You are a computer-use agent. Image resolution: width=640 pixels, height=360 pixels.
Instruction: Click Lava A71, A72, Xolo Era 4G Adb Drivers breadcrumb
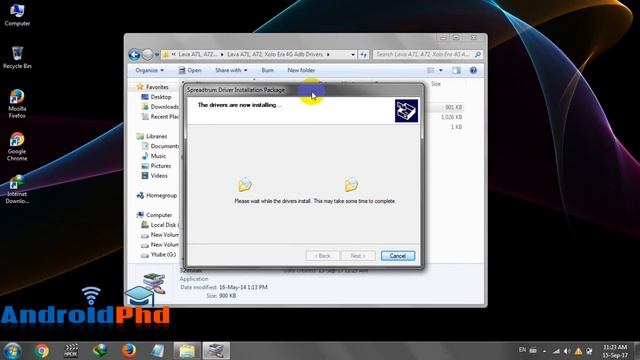point(275,54)
